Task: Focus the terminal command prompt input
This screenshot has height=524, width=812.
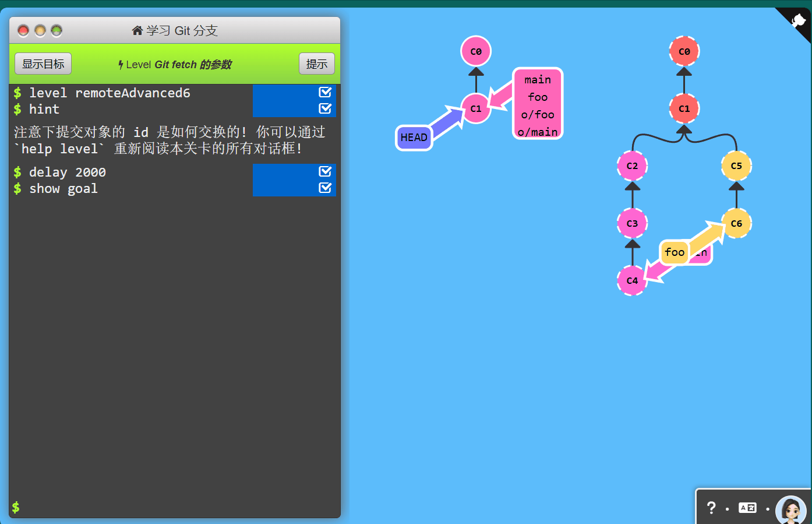Action: tap(175, 507)
